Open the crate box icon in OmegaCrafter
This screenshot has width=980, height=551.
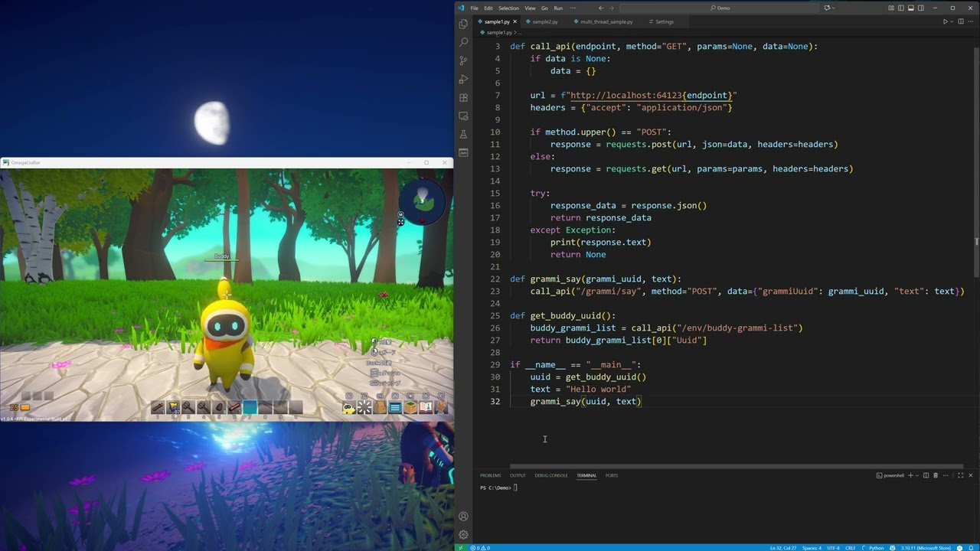point(410,408)
